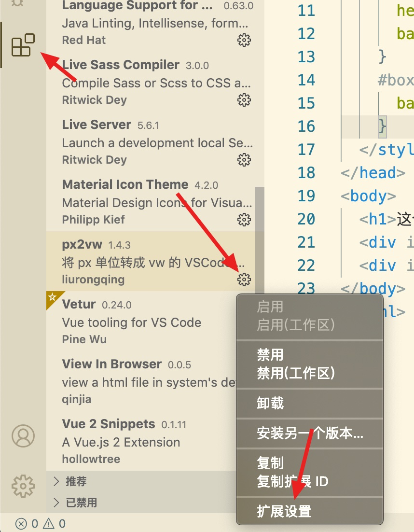Choose 禁用(工作区) from the context menu

(296, 373)
